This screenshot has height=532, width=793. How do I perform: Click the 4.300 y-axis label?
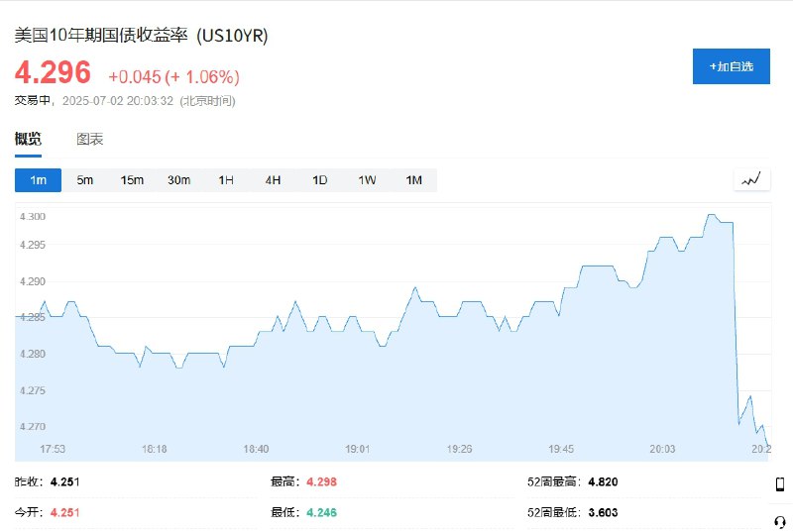click(33, 217)
